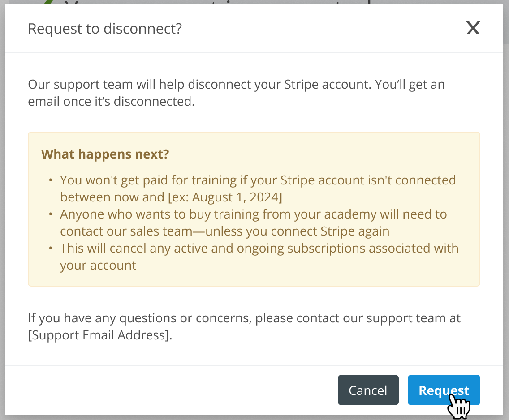
Task: Click the bullet about contacting the sales team
Action: click(x=254, y=223)
